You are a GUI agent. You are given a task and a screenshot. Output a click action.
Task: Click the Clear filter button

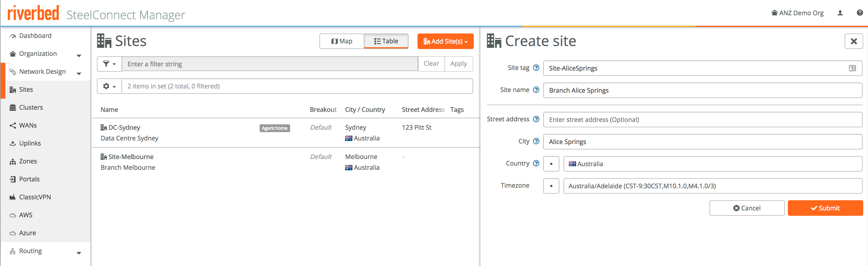click(x=431, y=64)
